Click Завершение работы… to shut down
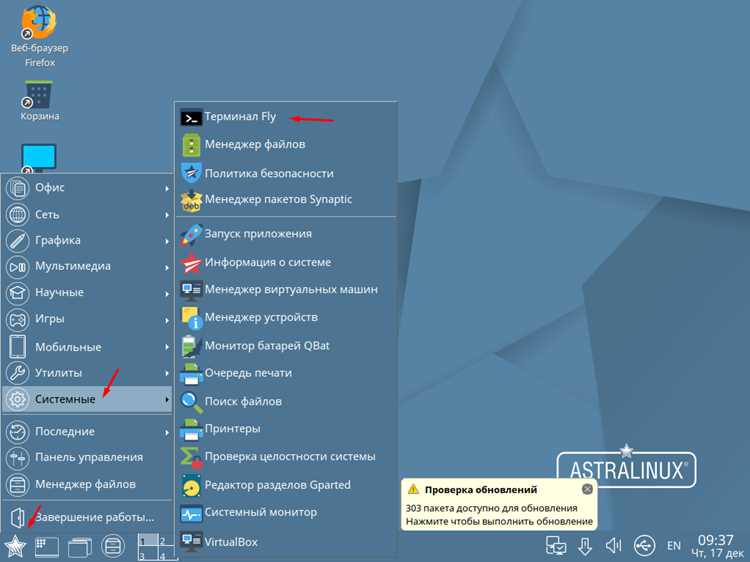 point(87,517)
